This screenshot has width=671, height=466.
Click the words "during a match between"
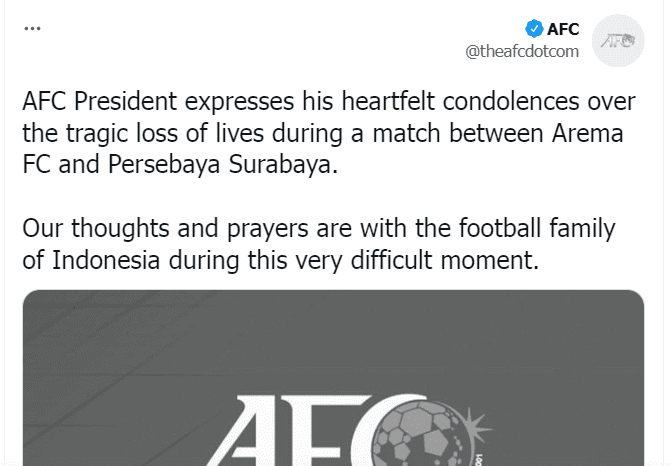395,133
